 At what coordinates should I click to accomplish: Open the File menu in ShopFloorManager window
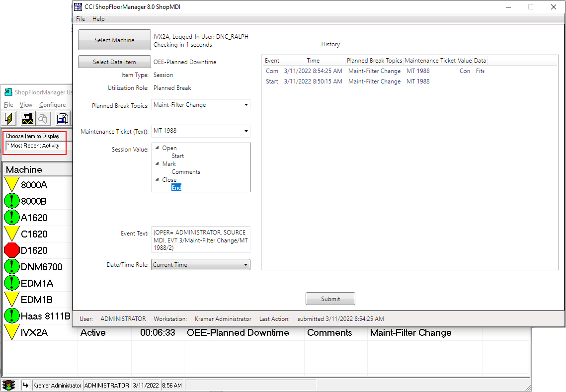[8, 105]
